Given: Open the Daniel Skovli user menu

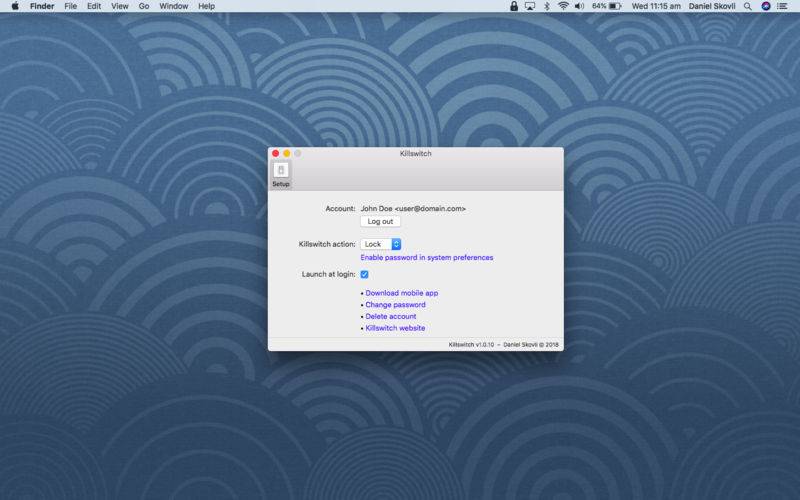Looking at the screenshot, I should (x=712, y=6).
